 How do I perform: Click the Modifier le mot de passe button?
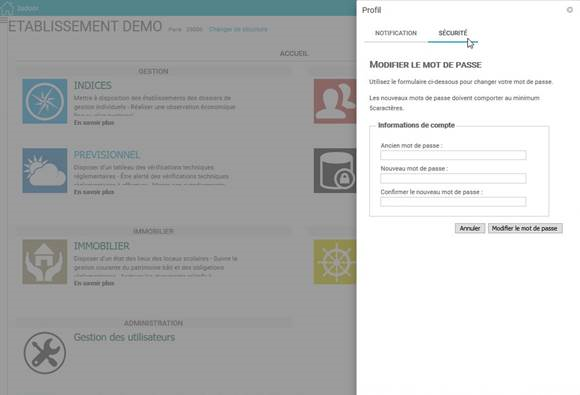pos(525,228)
